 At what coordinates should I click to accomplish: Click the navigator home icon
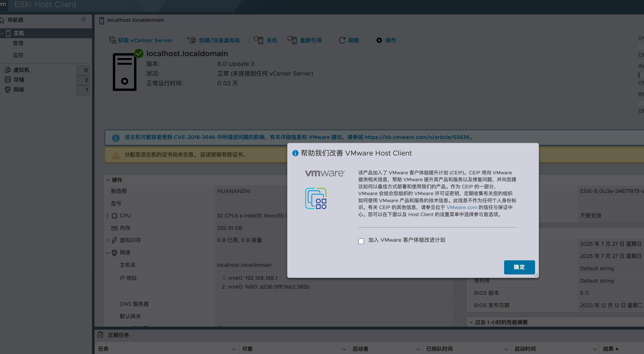2,20
